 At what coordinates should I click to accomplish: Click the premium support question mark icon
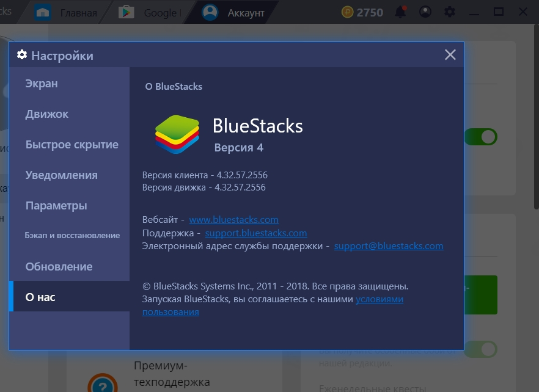[103, 384]
